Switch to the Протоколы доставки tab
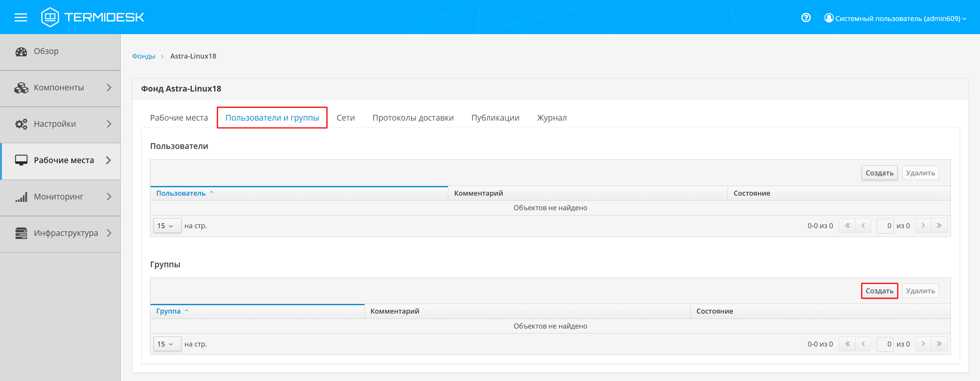Image resolution: width=980 pixels, height=381 pixels. point(413,118)
